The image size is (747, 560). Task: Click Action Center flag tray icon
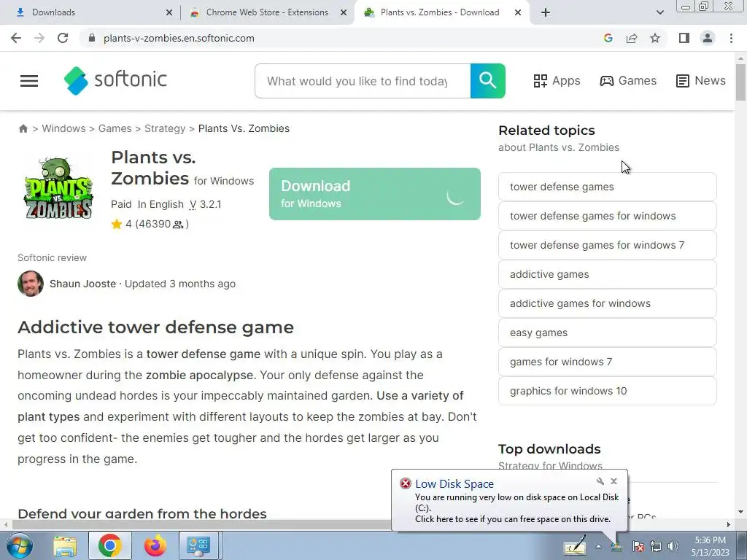(638, 546)
